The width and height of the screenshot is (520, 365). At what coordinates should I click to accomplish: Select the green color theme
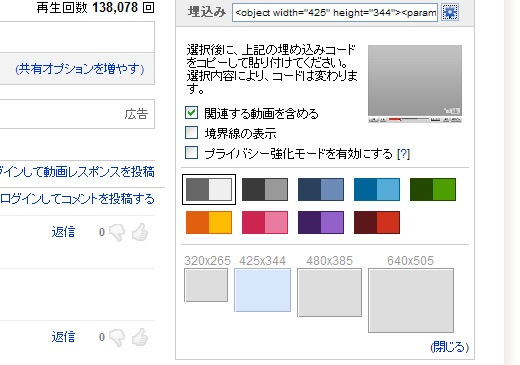pyautogui.click(x=433, y=189)
